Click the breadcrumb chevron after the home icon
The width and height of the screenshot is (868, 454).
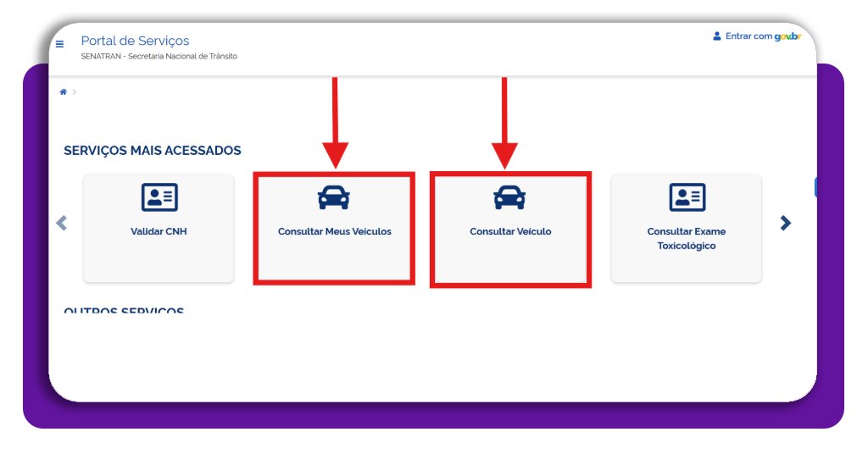(x=75, y=91)
